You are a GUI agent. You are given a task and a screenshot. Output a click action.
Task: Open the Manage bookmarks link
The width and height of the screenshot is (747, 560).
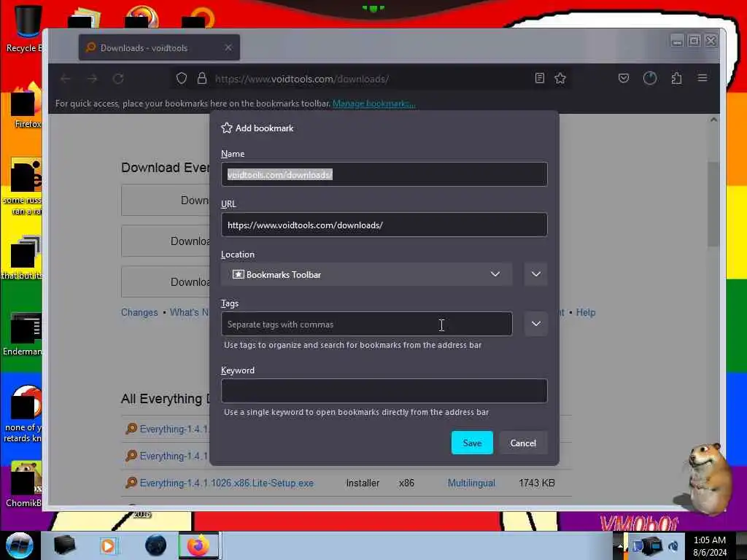click(374, 104)
